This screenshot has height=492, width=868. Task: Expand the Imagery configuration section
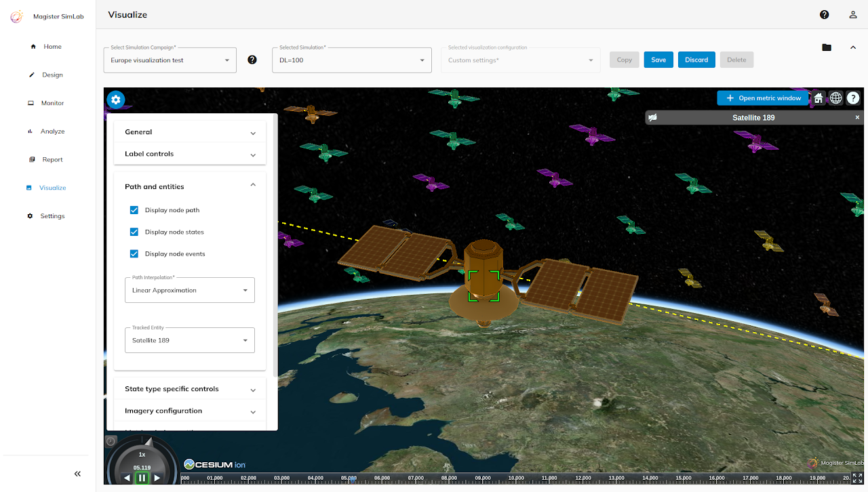190,411
